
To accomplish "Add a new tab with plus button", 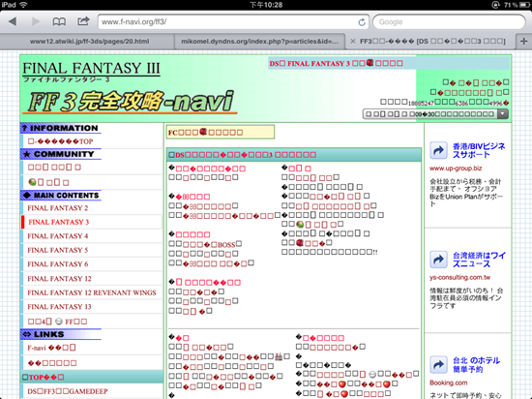I will point(524,41).
